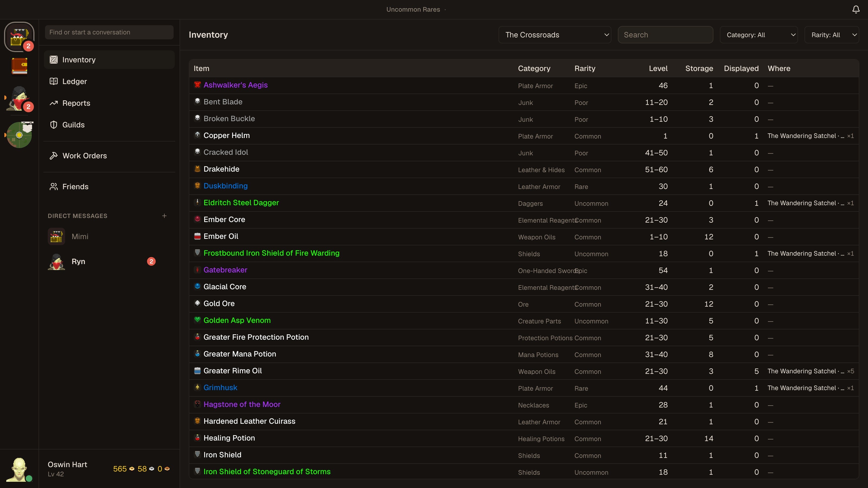Open the Ledger page
The image size is (868, 488).
click(109, 81)
